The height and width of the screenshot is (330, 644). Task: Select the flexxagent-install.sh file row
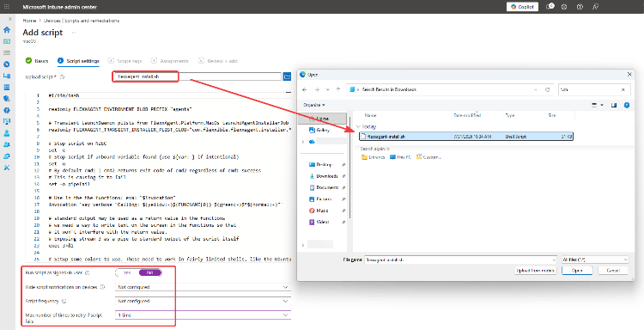click(465, 137)
